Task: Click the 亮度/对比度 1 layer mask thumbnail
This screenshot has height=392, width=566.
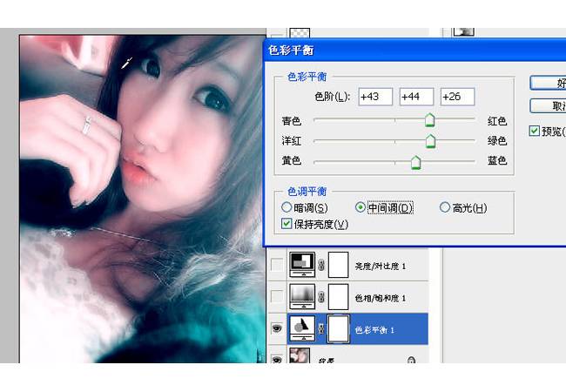Action: click(x=338, y=265)
